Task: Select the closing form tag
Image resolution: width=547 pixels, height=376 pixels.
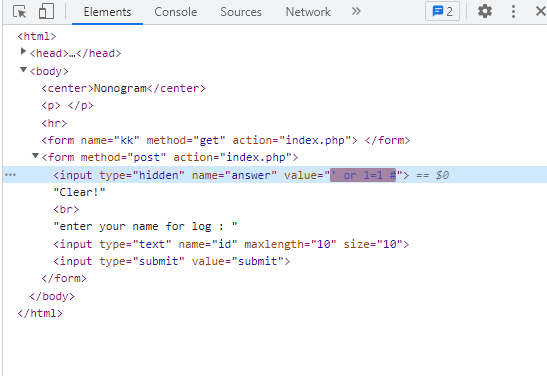Action: pos(64,278)
